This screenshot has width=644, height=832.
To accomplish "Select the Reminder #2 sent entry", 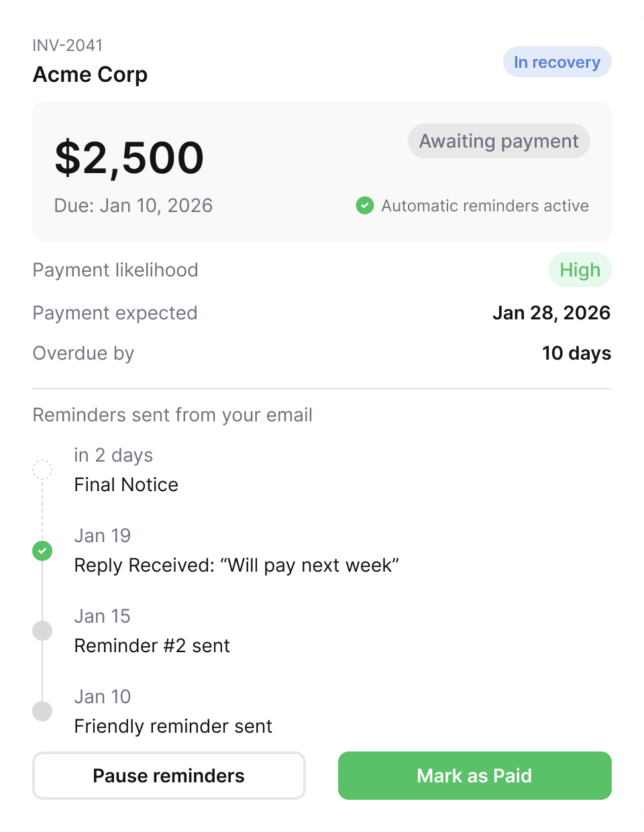I will coord(152,645).
